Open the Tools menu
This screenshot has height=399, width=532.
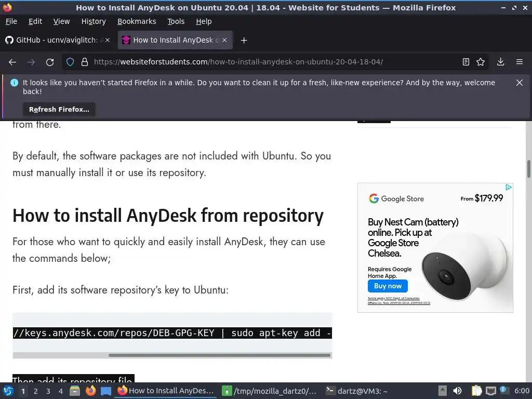(x=176, y=21)
